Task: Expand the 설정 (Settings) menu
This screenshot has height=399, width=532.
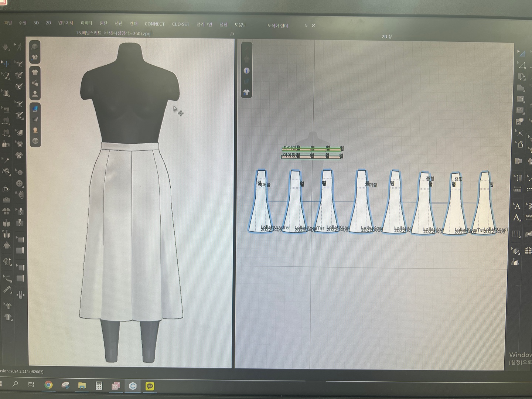Action: pyautogui.click(x=224, y=24)
